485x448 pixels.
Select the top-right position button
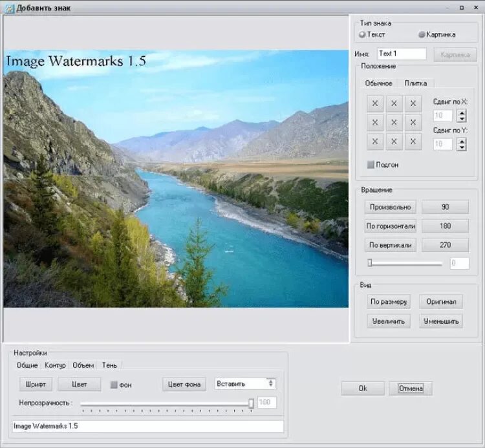(413, 103)
